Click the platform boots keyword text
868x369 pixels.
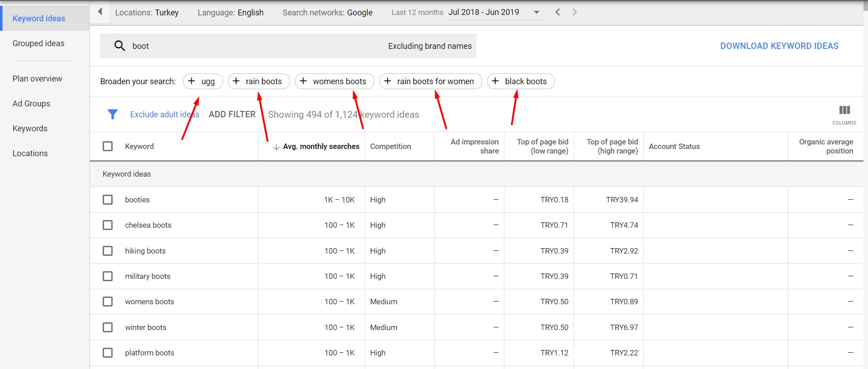click(149, 353)
